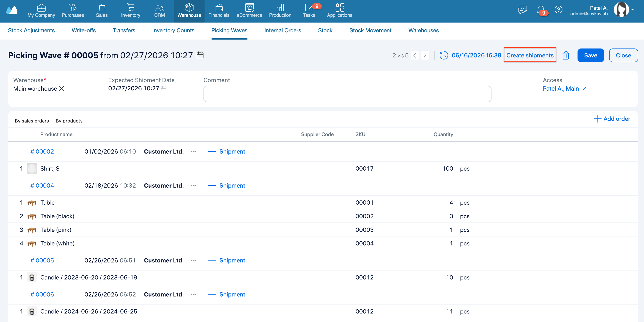Click into the Comment field
Image resolution: width=644 pixels, height=322 pixels.
[347, 94]
